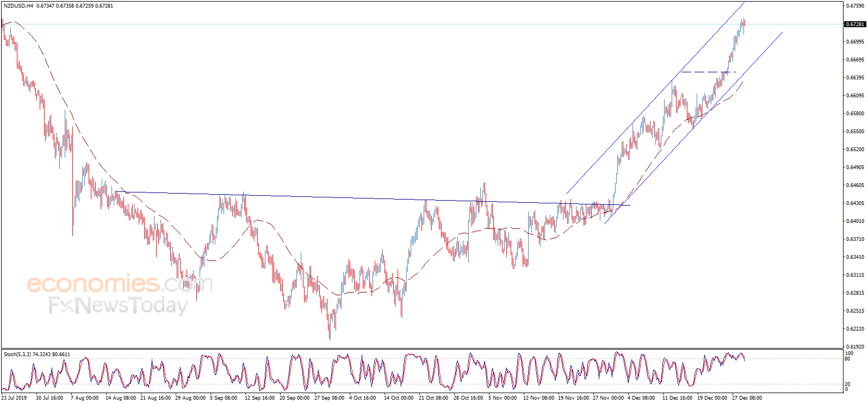Click the 0.65800 price axis value
Image resolution: width=868 pixels, height=404 pixels.
(x=855, y=114)
